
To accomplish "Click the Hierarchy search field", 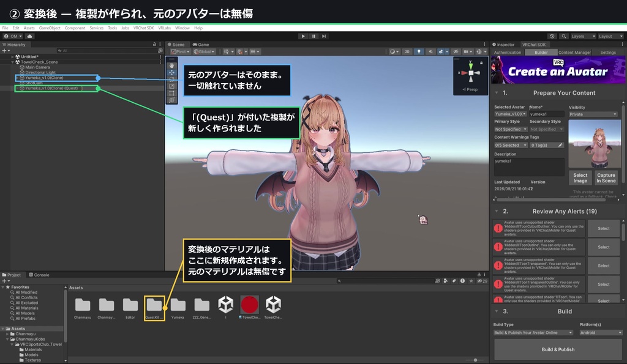I will [x=107, y=51].
